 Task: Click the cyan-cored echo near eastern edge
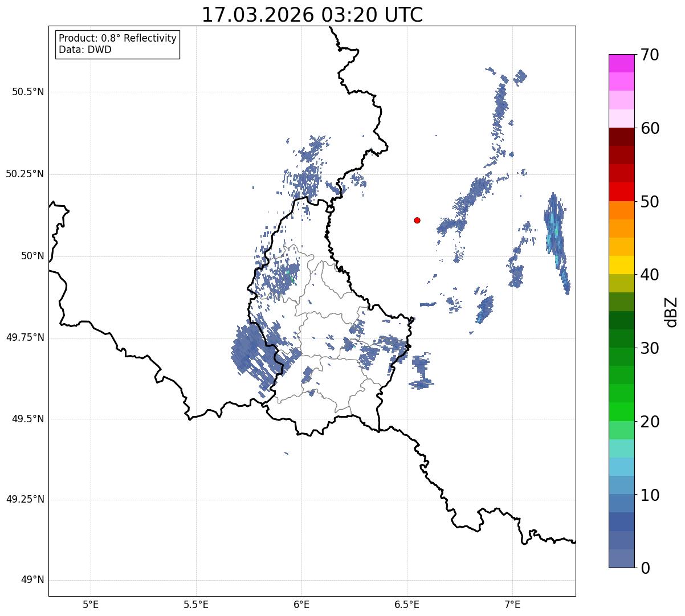click(x=557, y=242)
